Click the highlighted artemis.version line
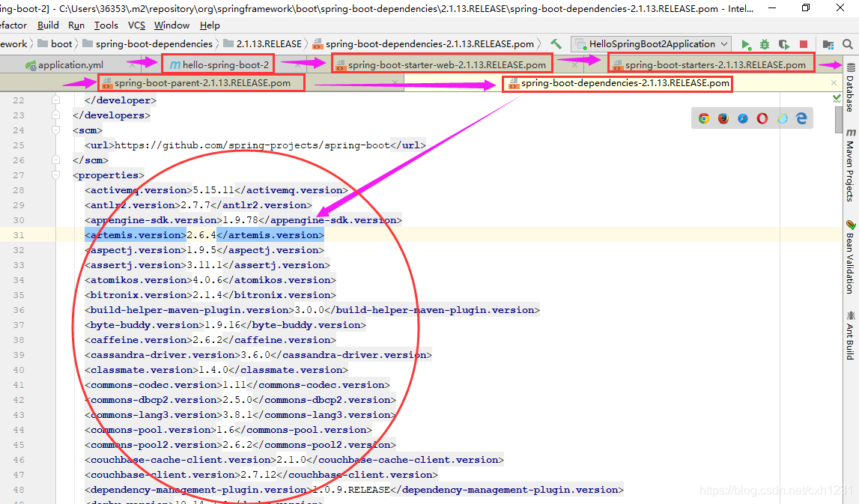 (x=204, y=235)
